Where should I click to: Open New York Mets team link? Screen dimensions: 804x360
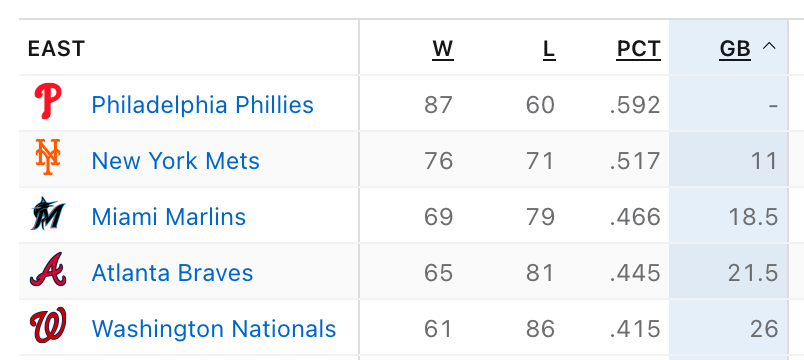coord(175,161)
